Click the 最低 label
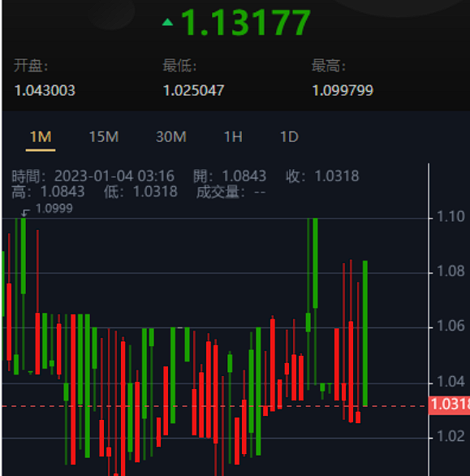470x476 pixels. [179, 65]
